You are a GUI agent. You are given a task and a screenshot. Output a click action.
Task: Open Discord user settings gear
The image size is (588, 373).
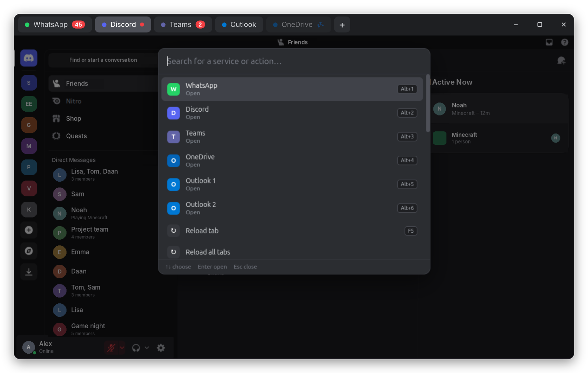click(x=161, y=348)
